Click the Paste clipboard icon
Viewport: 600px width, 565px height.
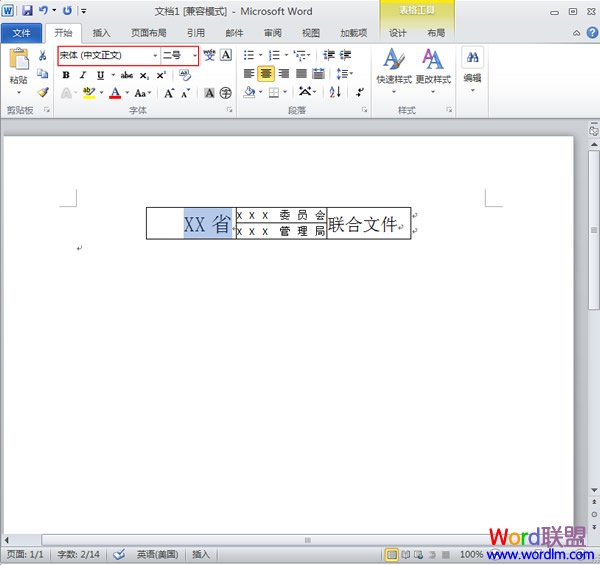pos(18,59)
